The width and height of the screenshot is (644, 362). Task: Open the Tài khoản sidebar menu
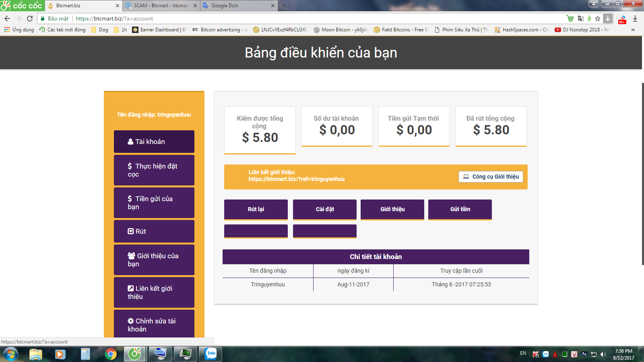pos(154,142)
